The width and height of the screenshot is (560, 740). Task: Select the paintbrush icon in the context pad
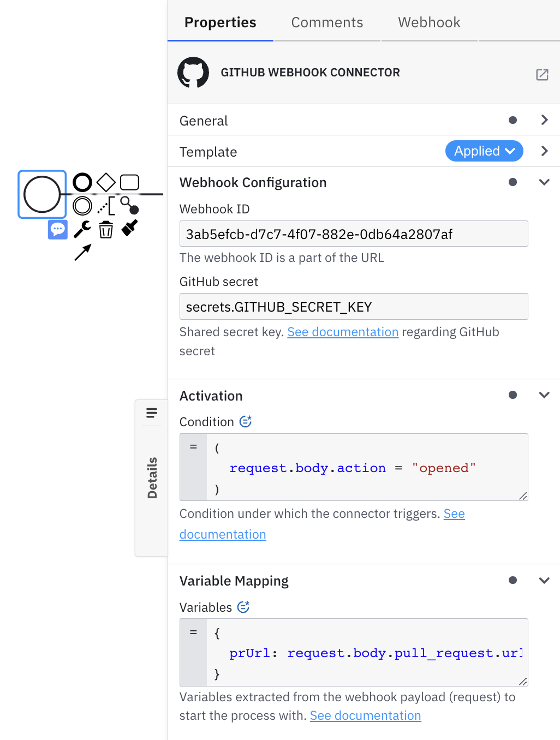coord(129,229)
